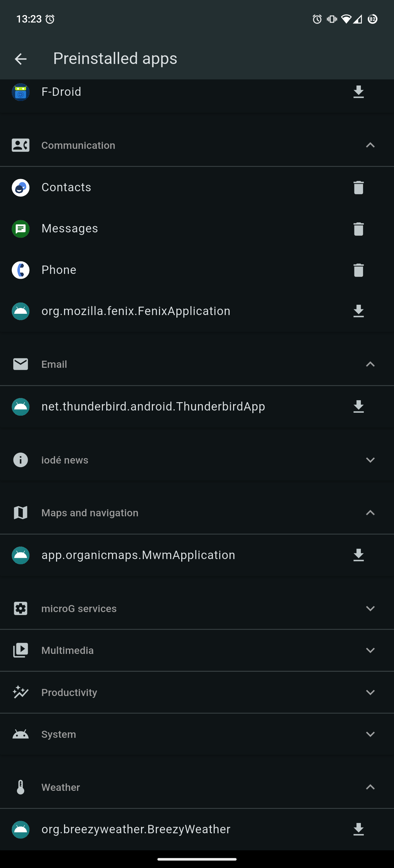This screenshot has height=868, width=394.
Task: Download app.organicmaps.MwmApplication via its download icon
Action: click(x=358, y=555)
